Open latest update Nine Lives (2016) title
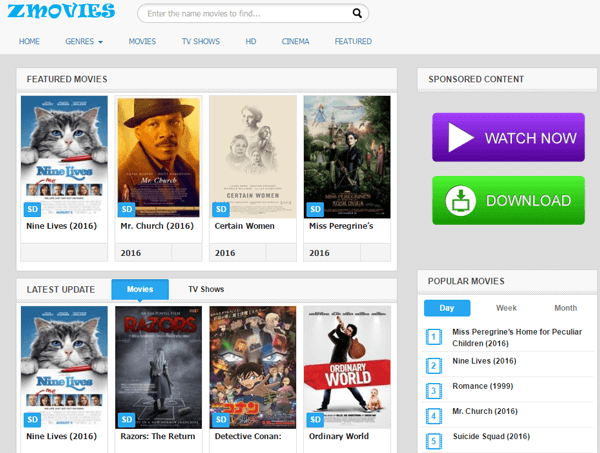600x453 pixels. (61, 436)
